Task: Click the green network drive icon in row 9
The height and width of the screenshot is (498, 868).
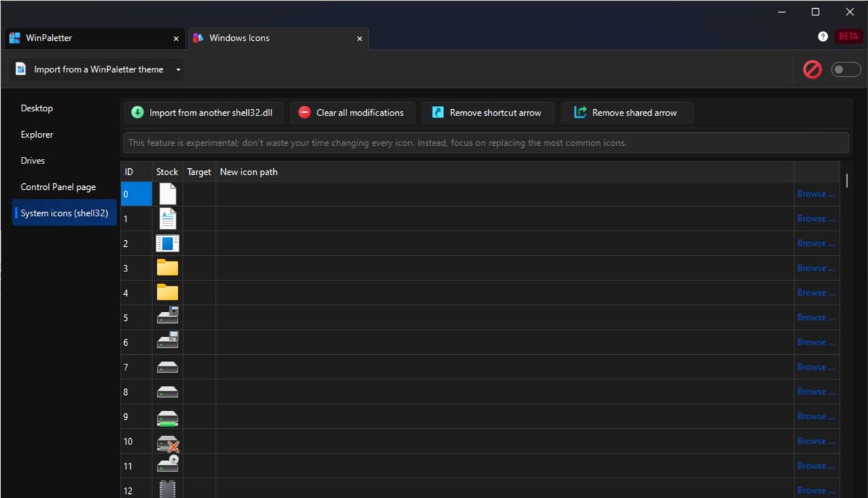Action: pyautogui.click(x=167, y=417)
